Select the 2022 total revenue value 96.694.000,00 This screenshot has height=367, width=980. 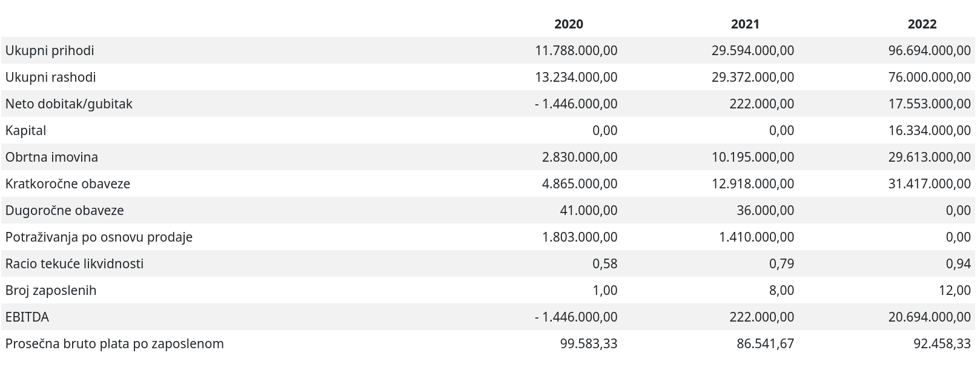coord(929,51)
